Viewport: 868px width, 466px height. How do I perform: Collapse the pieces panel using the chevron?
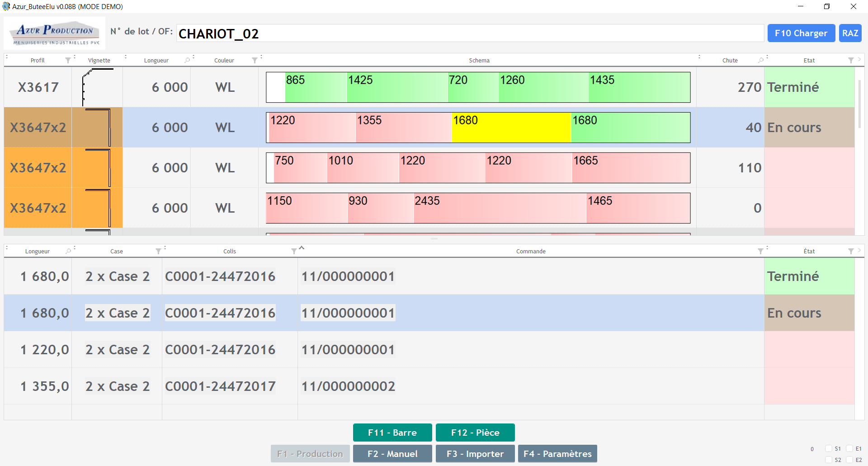302,247
